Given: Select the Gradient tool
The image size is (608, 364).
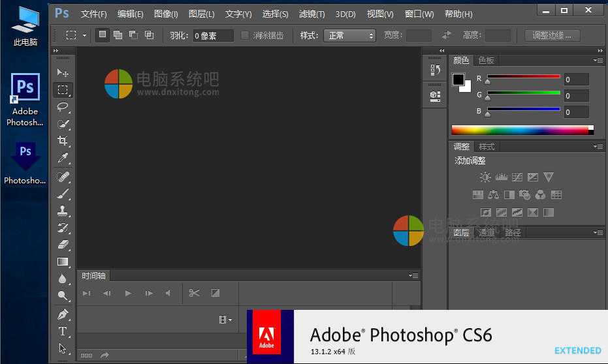Looking at the screenshot, I should pyautogui.click(x=63, y=262).
